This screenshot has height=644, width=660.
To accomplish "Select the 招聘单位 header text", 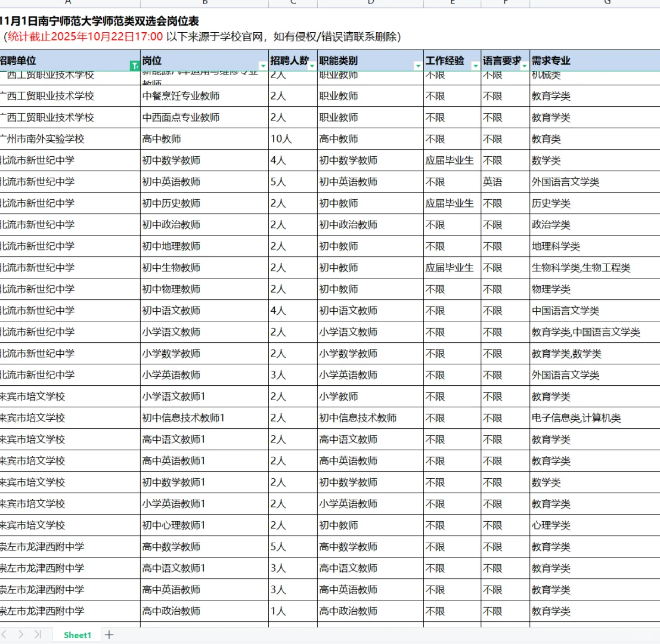I will 18,61.
